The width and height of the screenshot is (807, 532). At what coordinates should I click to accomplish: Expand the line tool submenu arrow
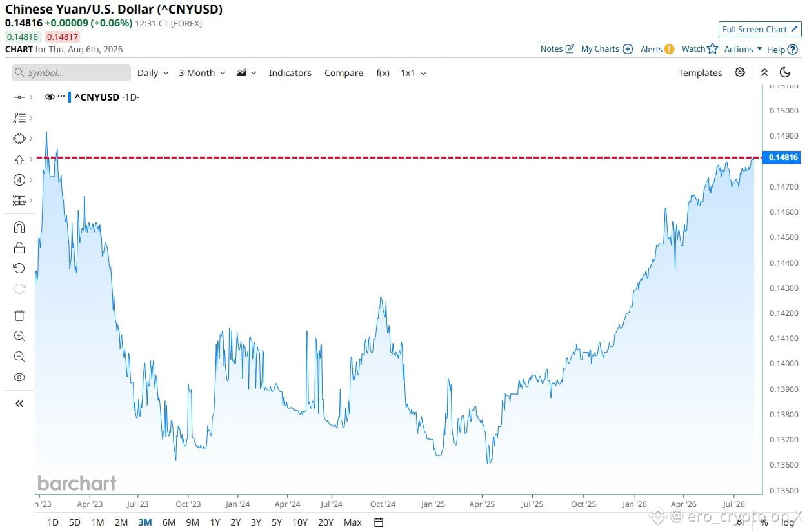(31, 97)
